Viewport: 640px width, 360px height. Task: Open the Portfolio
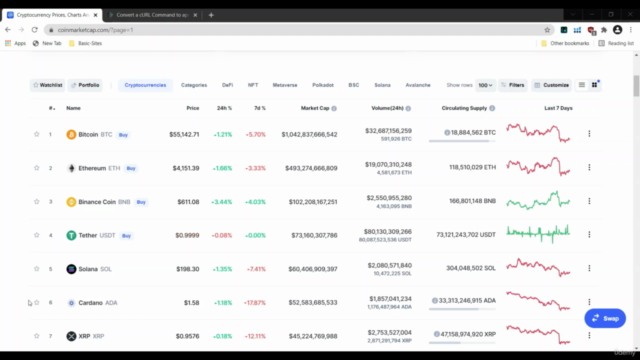[85, 85]
